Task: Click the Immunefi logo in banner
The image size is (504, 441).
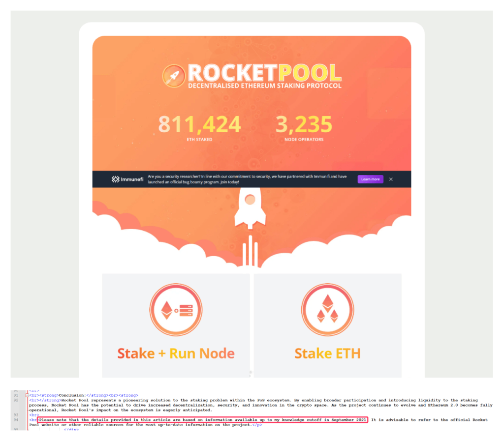Action: click(x=127, y=179)
